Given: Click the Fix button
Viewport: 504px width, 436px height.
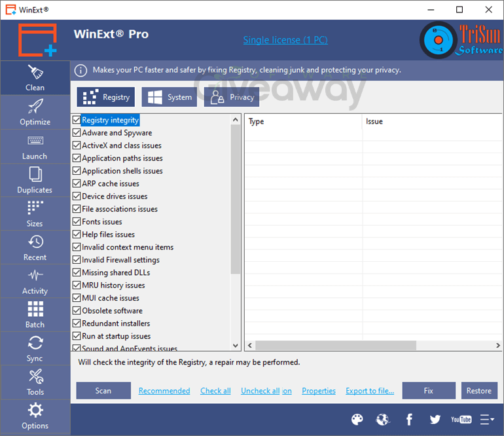Looking at the screenshot, I should (x=429, y=391).
